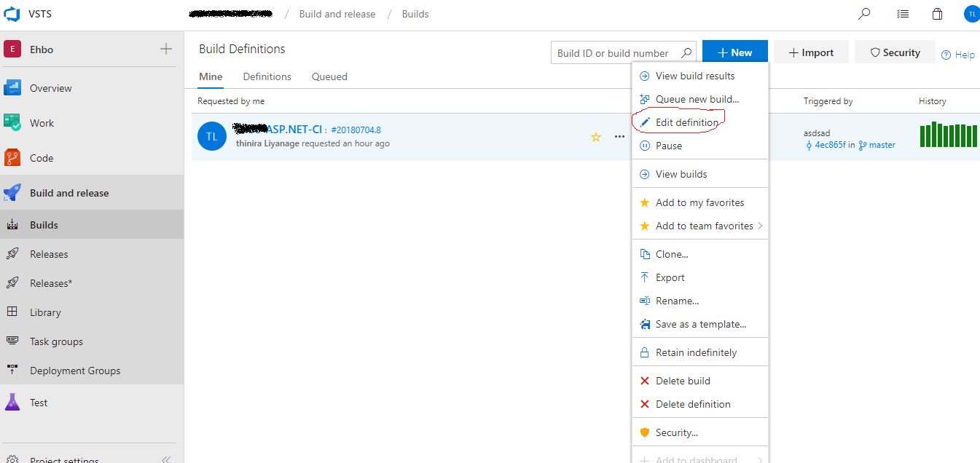Switch to the Queued tab
Image resolution: width=980 pixels, height=463 pixels.
[x=329, y=76]
